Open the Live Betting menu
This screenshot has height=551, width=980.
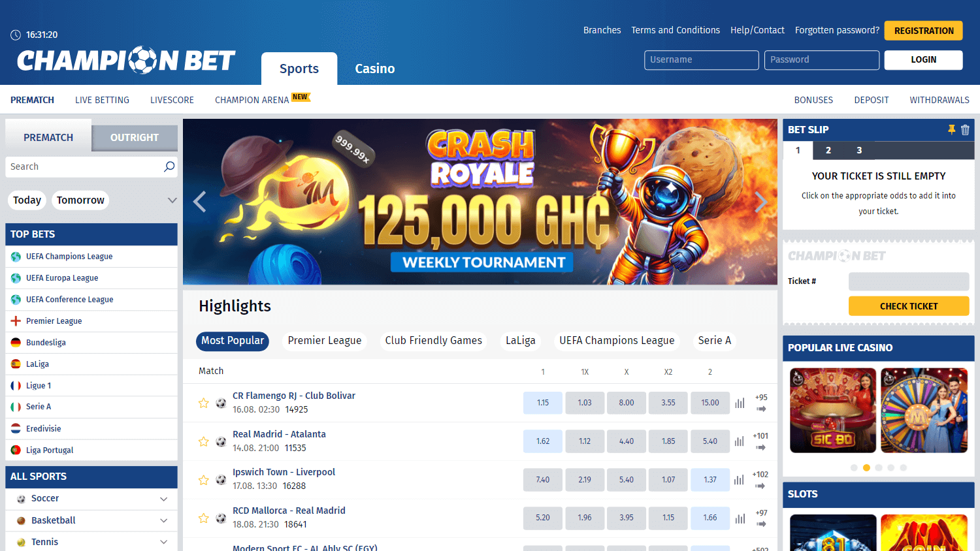coord(102,100)
